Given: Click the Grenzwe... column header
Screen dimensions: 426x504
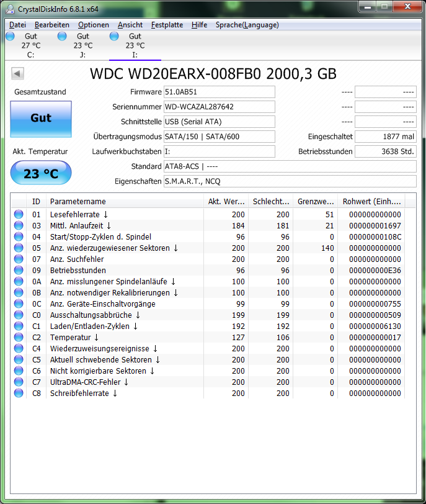Looking at the screenshot, I should coord(315,202).
